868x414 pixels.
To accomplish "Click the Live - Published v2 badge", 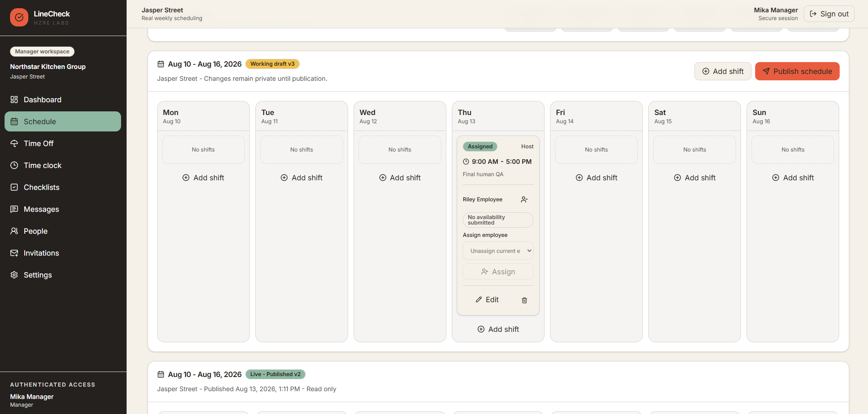I will pyautogui.click(x=275, y=374).
